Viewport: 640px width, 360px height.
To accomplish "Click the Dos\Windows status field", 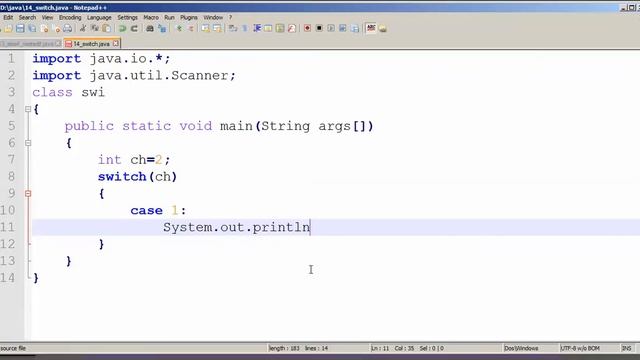I will coord(521,348).
